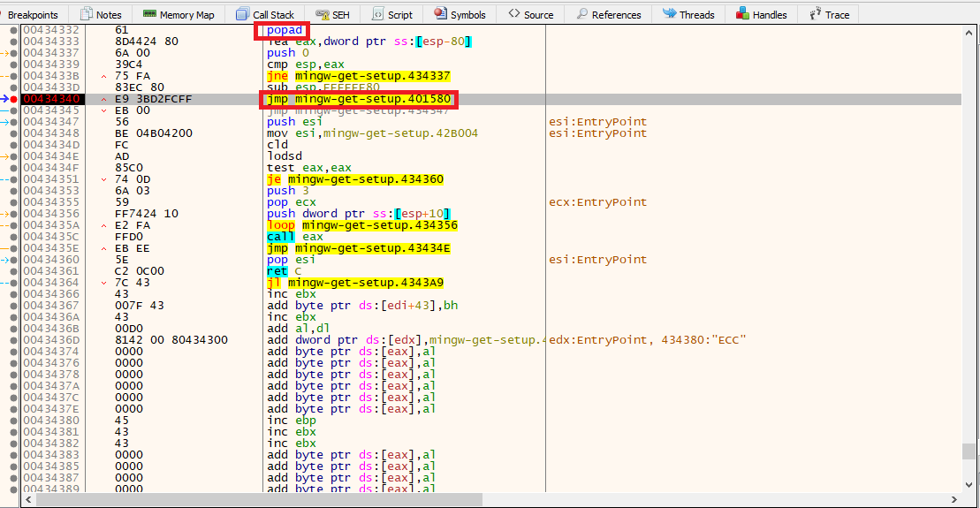Open the Notes tab
This screenshot has width=980, height=508.
[x=102, y=14]
